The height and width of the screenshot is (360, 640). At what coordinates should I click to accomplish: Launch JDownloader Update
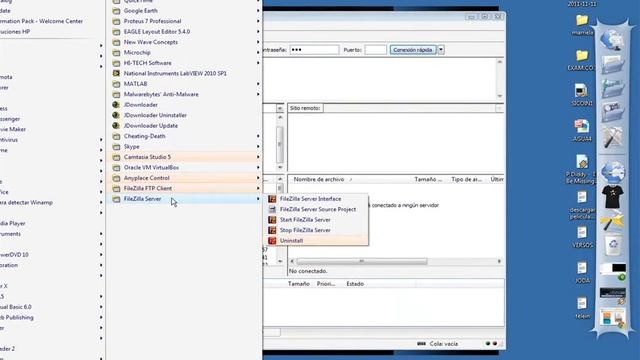click(151, 126)
